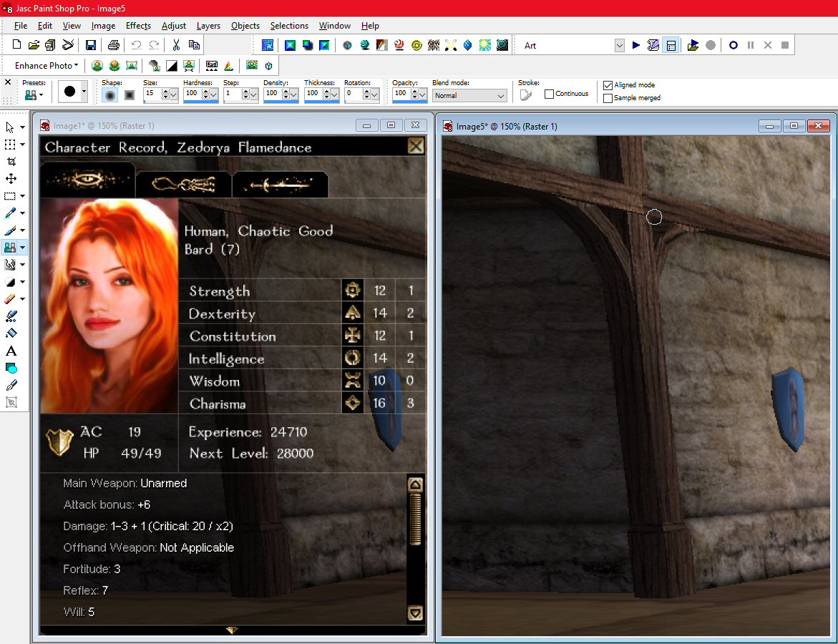The height and width of the screenshot is (644, 838).
Task: Pick the Preset Shape tool
Action: tap(11, 368)
